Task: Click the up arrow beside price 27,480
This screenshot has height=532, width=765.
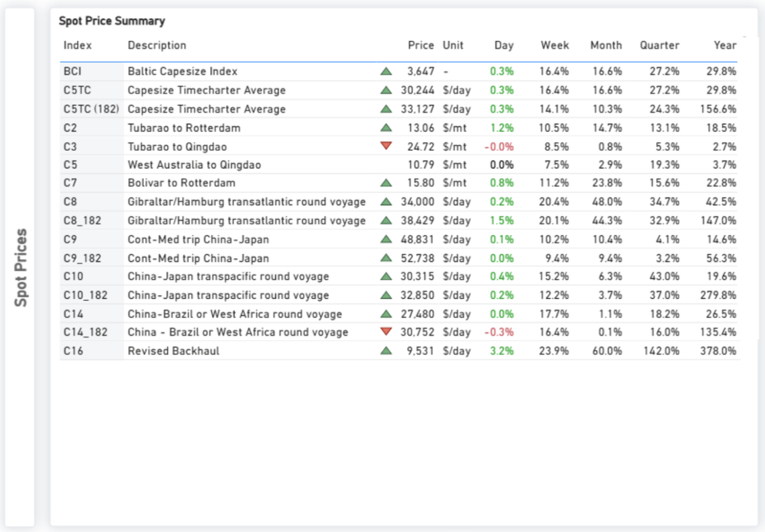Action: 386,314
